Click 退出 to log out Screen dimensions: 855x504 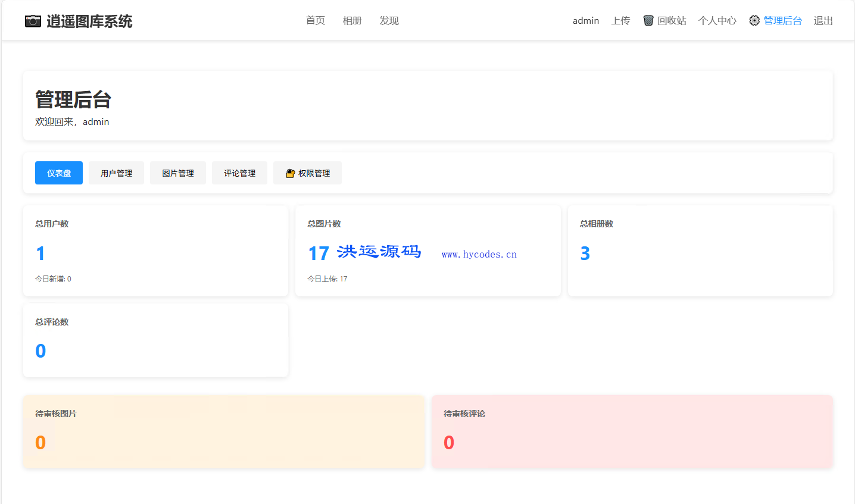[x=822, y=20]
